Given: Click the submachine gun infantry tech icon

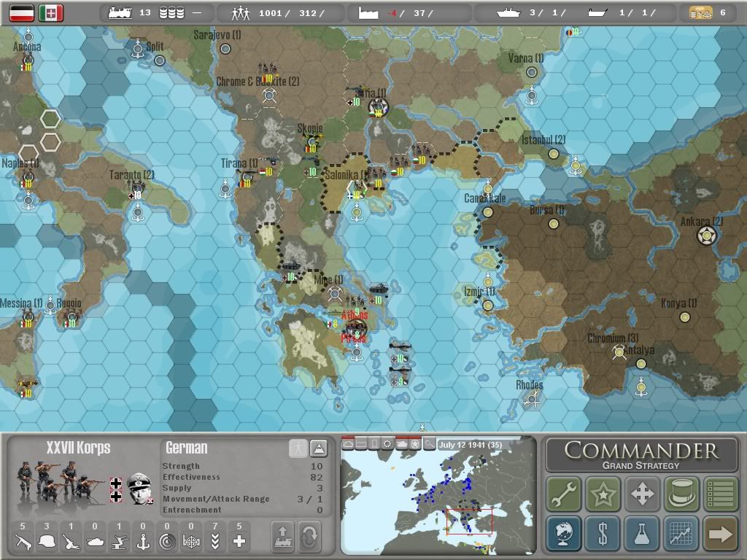Looking at the screenshot, I should [23, 542].
